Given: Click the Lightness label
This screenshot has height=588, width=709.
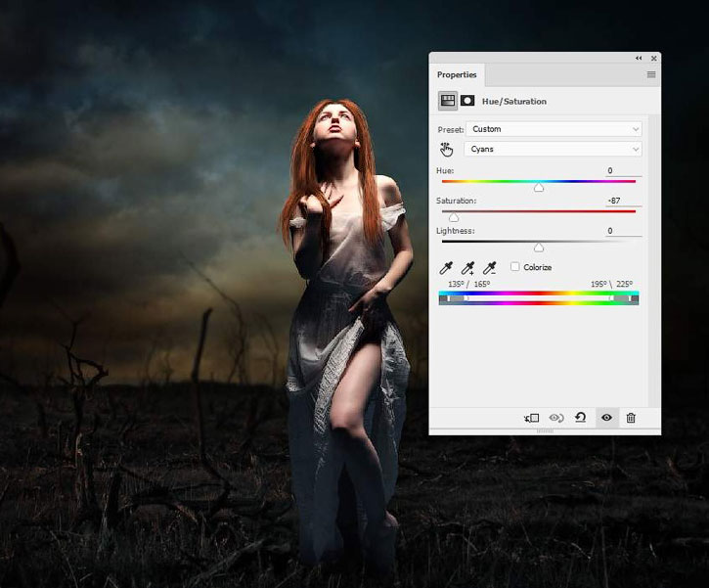Looking at the screenshot, I should coord(456,231).
